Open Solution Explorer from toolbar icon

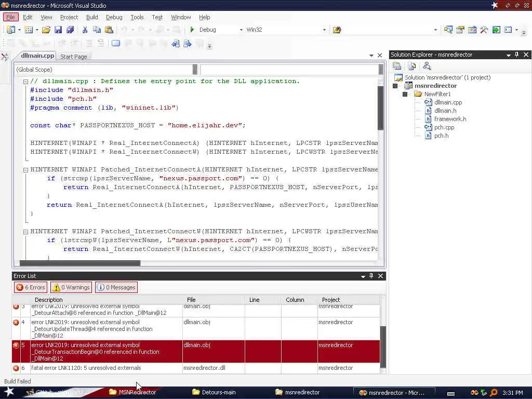(x=448, y=30)
